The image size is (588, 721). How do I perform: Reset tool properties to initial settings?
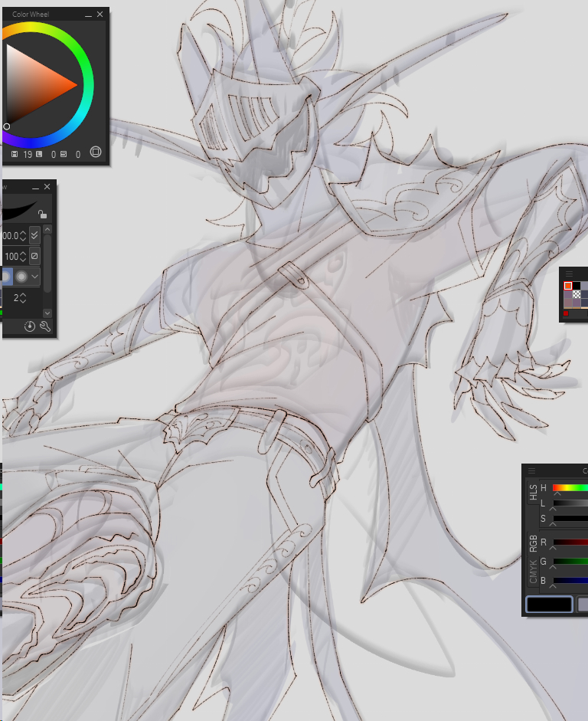click(30, 326)
